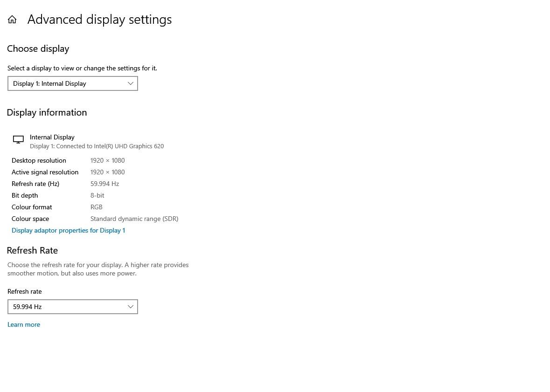Click the chevron arrow on the Refresh rate combo box

pos(131,307)
